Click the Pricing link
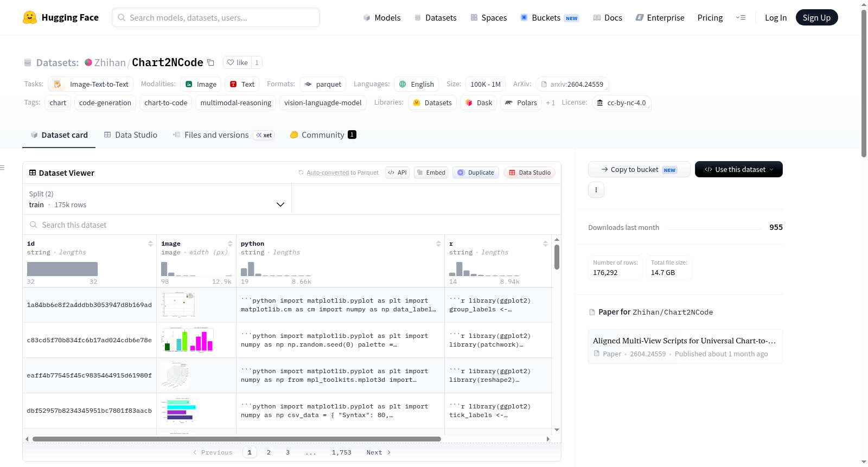Viewport: 868px width, 467px height. click(710, 17)
